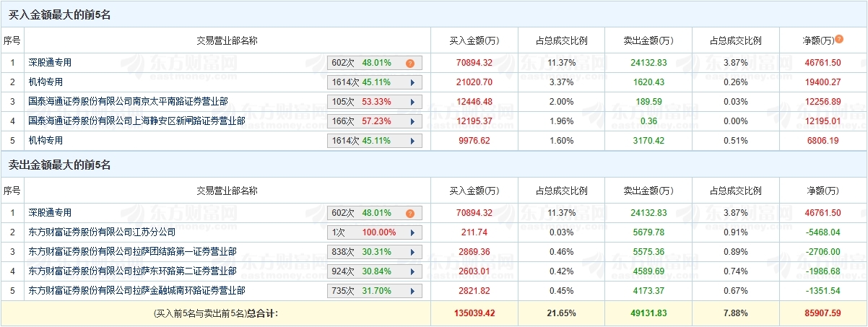Expand the arrow next to 1次 100.00%
Viewport: 868px width, 327px height.
(x=412, y=233)
